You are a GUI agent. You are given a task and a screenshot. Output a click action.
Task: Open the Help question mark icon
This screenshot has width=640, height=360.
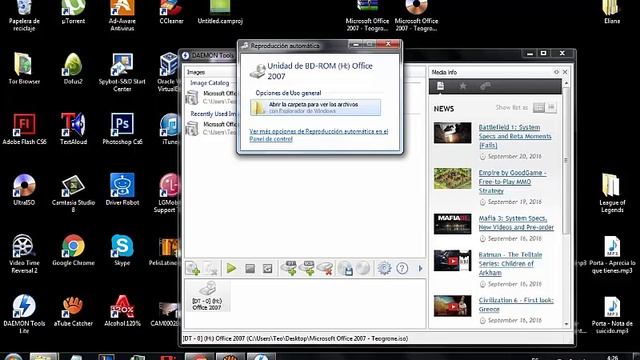tap(402, 268)
